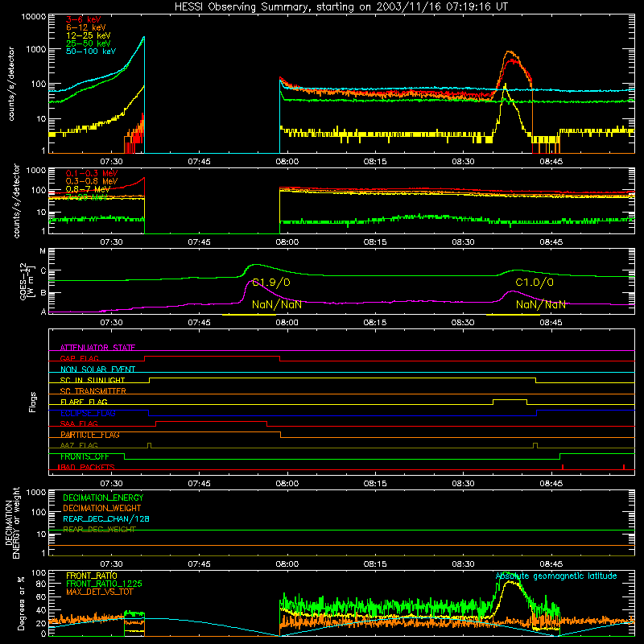Viewport: 644px width, 644px height.
Task: Select the 3-6 keV legend label
Action: (83, 19)
